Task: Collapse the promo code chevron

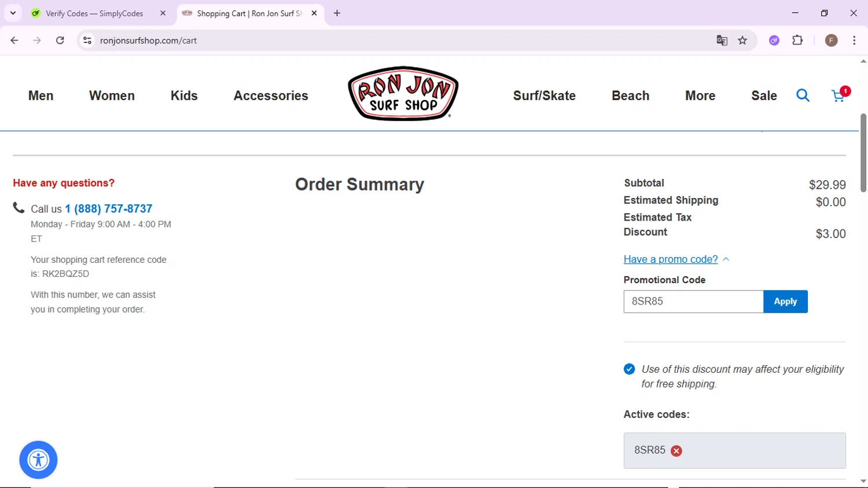Action: point(726,259)
